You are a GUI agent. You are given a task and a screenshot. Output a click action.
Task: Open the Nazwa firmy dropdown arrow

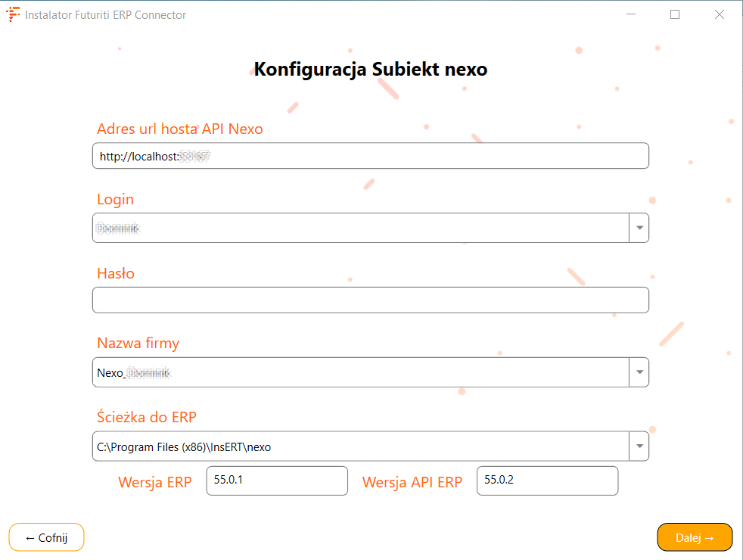pos(639,372)
